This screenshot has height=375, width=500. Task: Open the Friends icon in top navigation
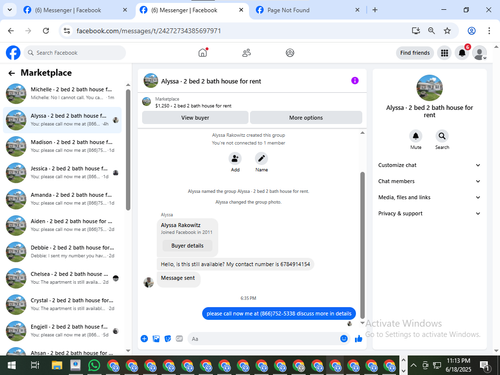[246, 53]
